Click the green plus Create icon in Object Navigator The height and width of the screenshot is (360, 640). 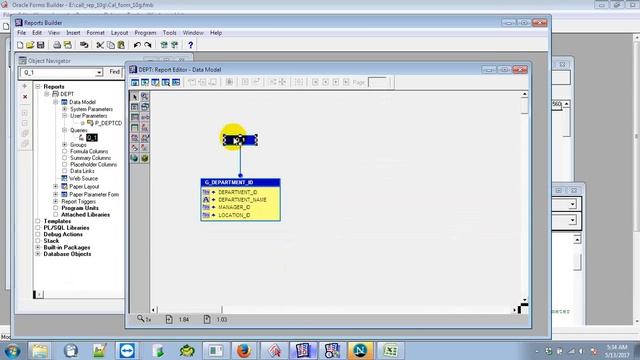point(24,86)
